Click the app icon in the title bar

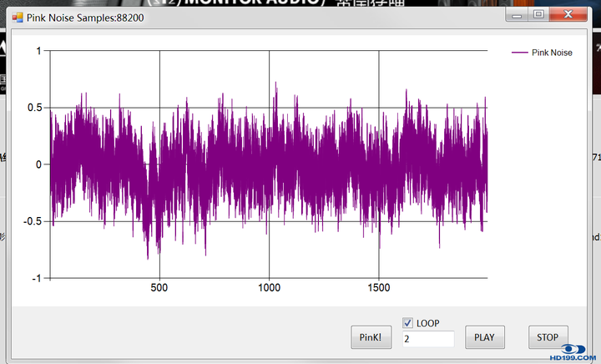(x=18, y=18)
